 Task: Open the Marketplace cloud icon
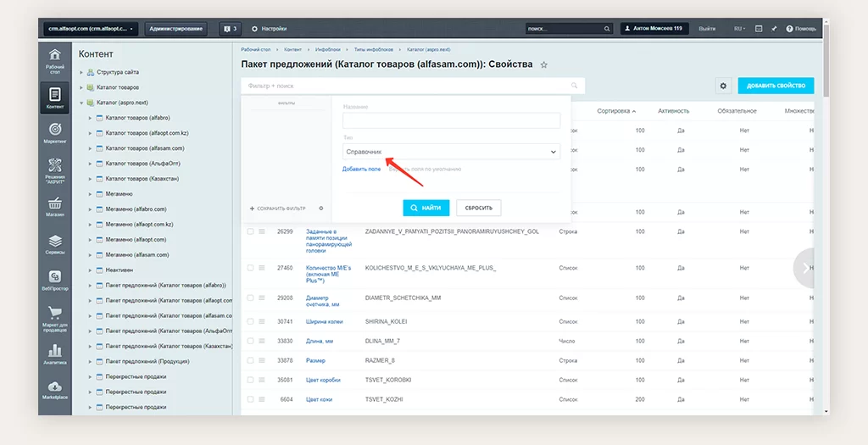coord(54,389)
